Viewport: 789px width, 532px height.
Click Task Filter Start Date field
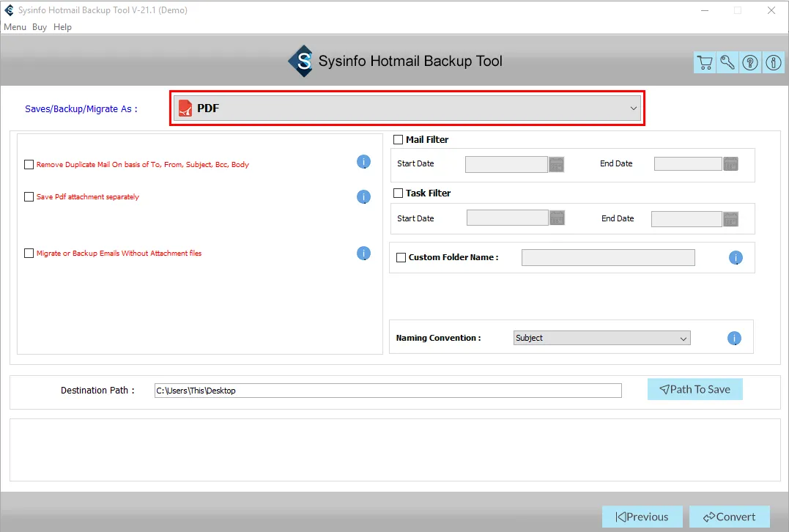tap(507, 218)
